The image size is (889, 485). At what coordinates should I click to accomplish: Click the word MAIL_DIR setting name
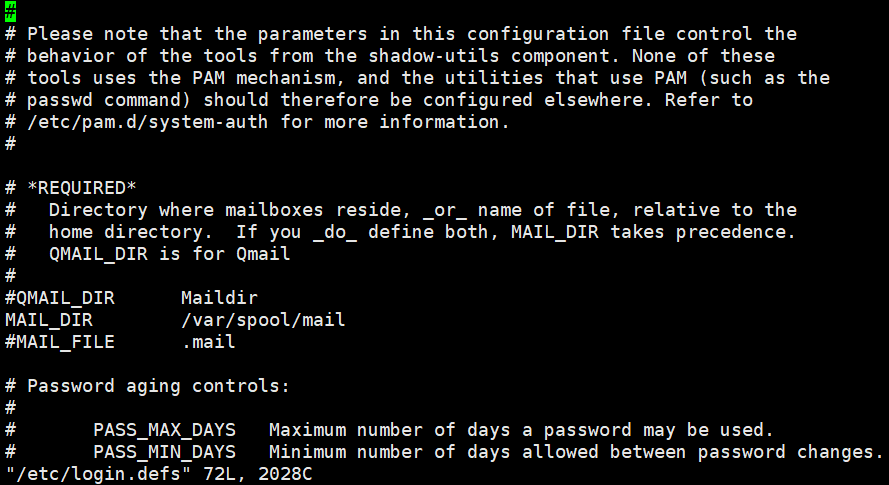coord(49,320)
